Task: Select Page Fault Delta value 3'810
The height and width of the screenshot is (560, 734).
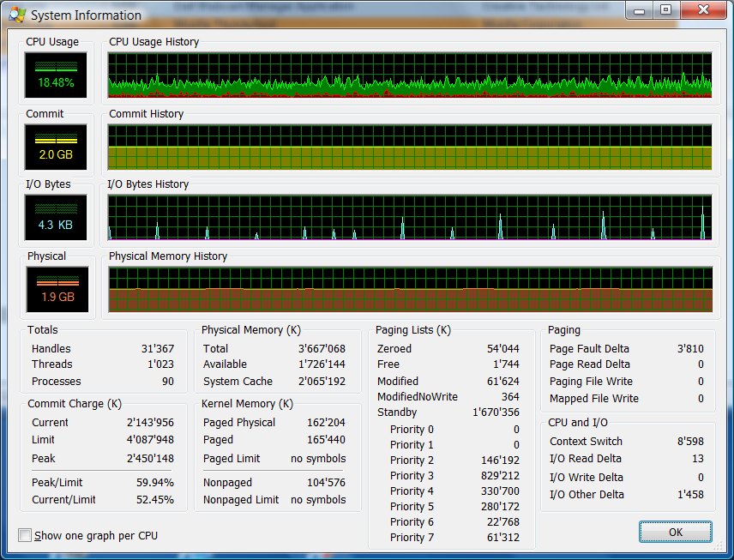Action: [x=690, y=349]
